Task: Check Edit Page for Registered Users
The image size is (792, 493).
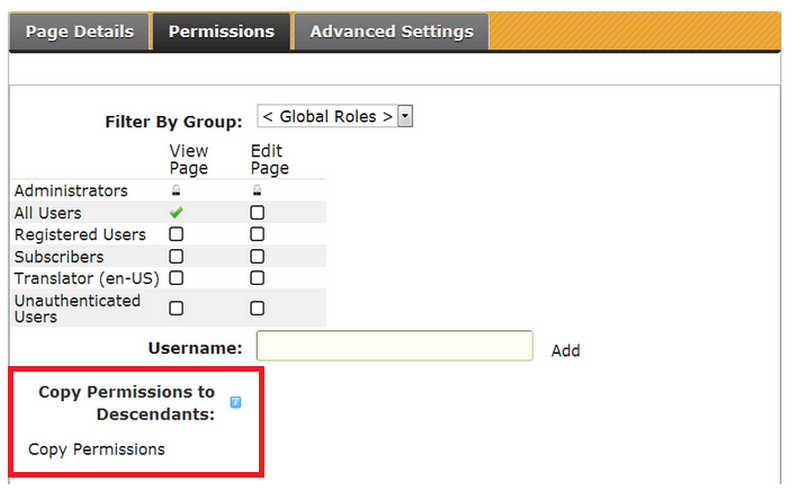Action: tap(257, 235)
